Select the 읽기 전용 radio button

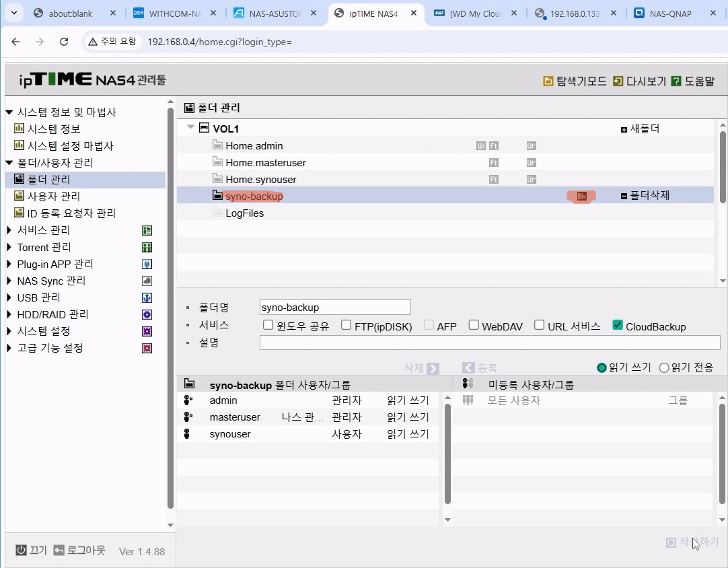664,367
